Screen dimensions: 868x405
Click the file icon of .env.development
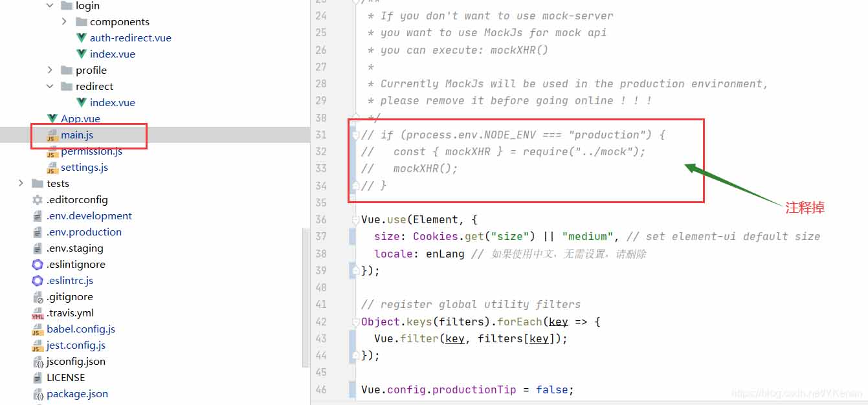[38, 216]
